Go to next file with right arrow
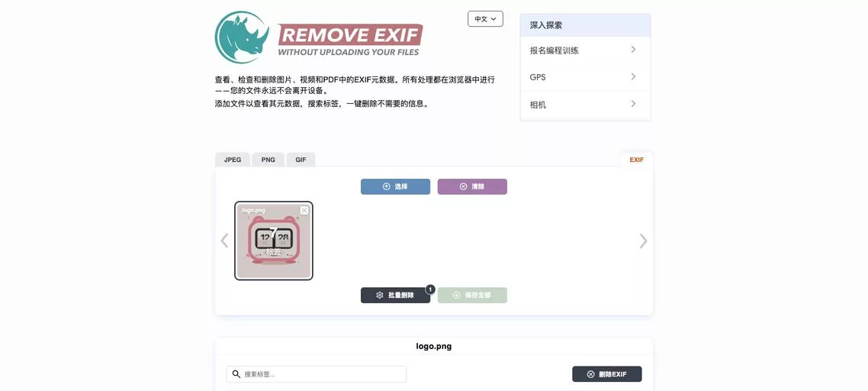 point(643,241)
